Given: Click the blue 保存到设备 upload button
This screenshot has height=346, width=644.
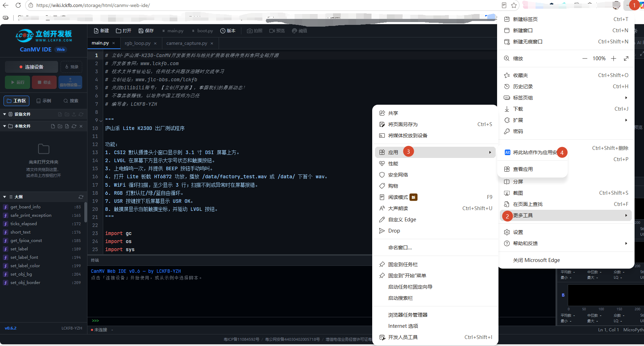Looking at the screenshot, I should click(x=70, y=82).
